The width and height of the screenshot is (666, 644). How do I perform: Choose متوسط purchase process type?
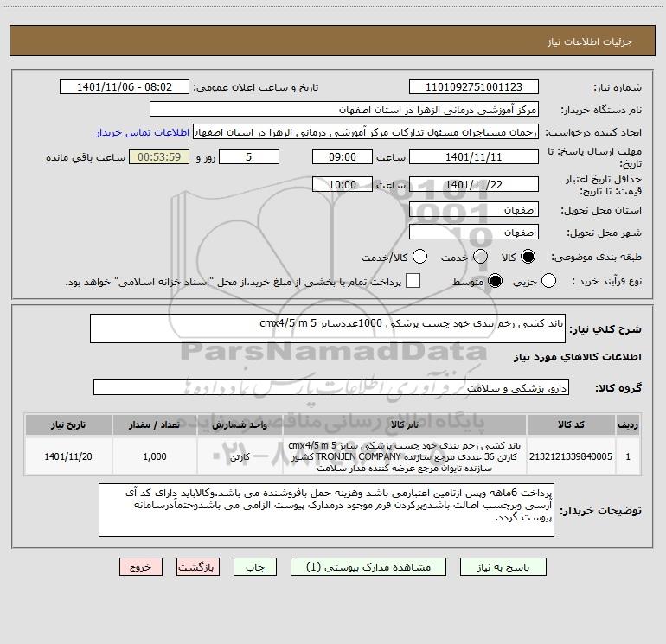tap(495, 281)
